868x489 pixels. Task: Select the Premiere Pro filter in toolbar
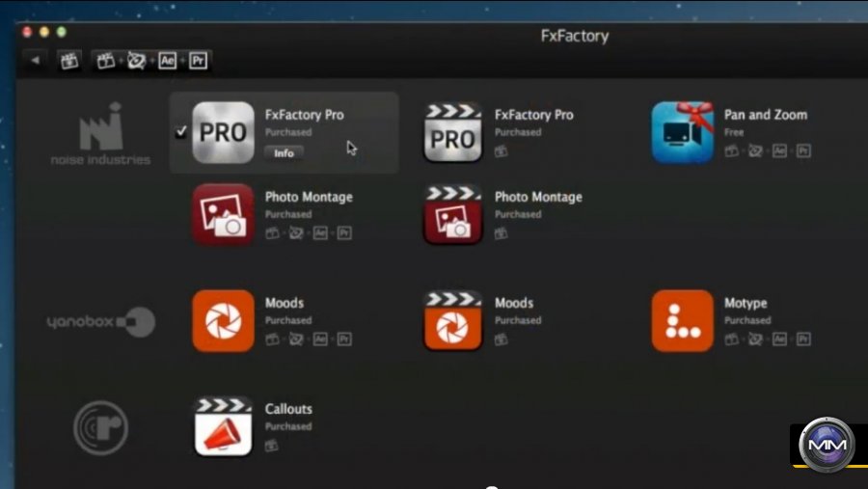[198, 61]
